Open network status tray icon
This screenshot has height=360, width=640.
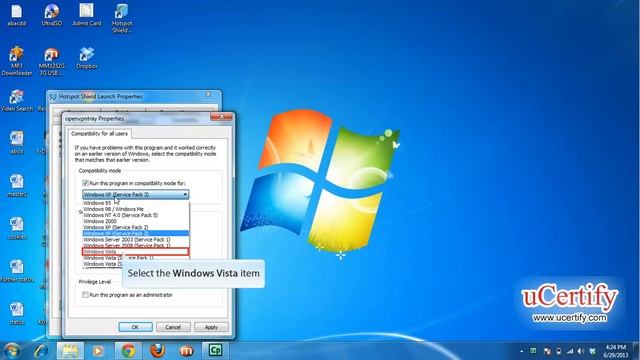(570, 351)
